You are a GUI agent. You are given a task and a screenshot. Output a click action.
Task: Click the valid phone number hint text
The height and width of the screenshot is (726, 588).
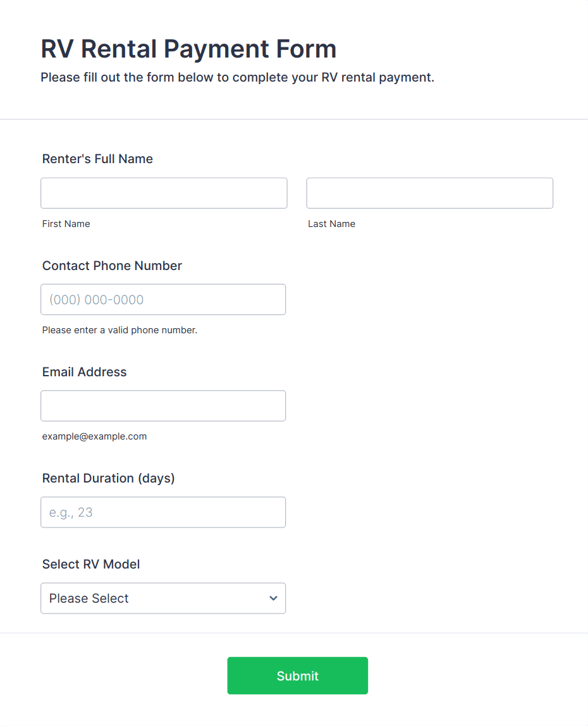pos(119,330)
